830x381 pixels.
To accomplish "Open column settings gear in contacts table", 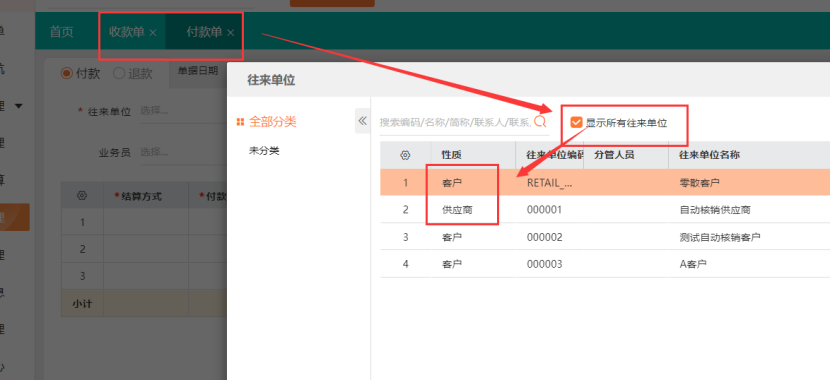I will 405,155.
